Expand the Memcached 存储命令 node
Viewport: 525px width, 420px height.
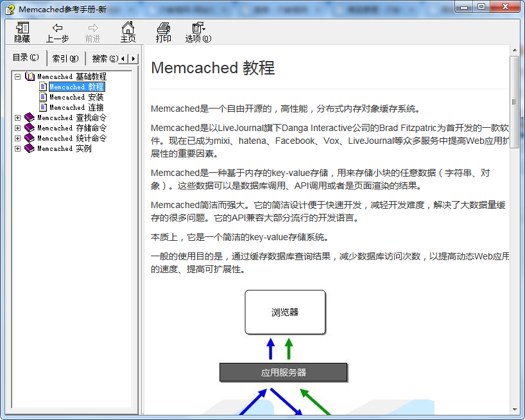coord(17,128)
